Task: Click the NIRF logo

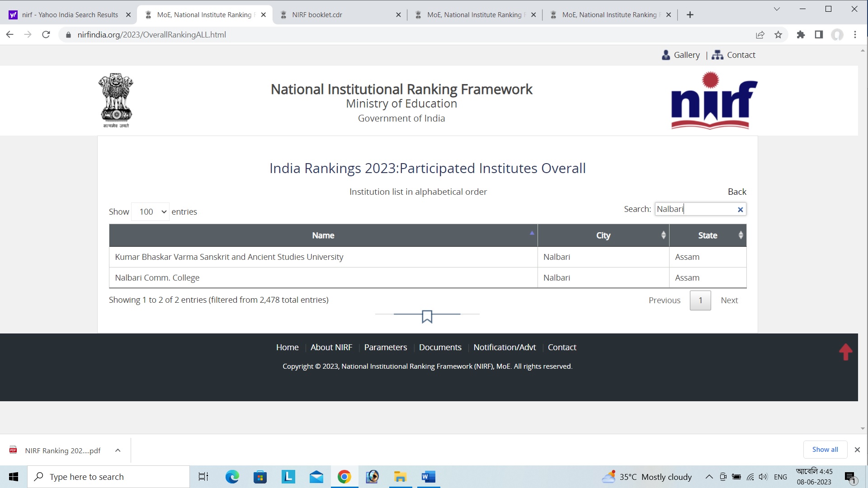Action: (714, 100)
